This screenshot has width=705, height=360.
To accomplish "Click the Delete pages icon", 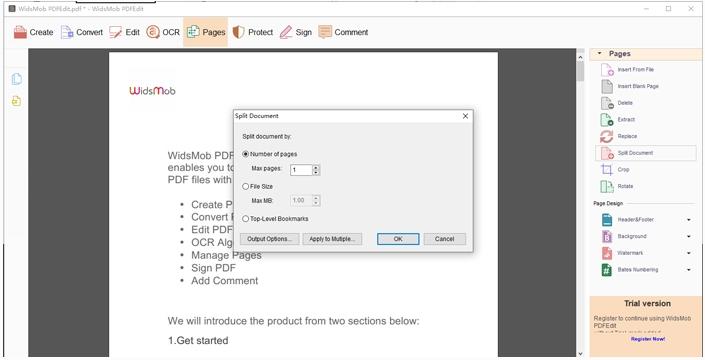I will tap(607, 103).
